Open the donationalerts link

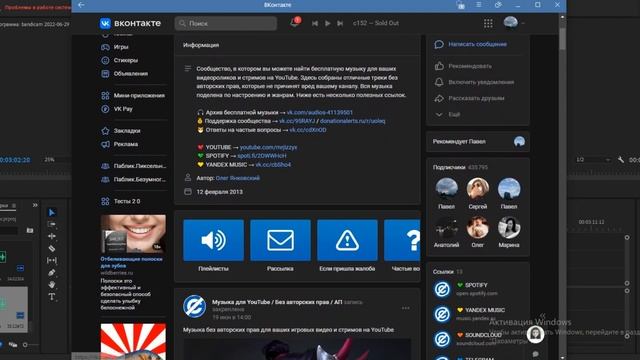352,121
